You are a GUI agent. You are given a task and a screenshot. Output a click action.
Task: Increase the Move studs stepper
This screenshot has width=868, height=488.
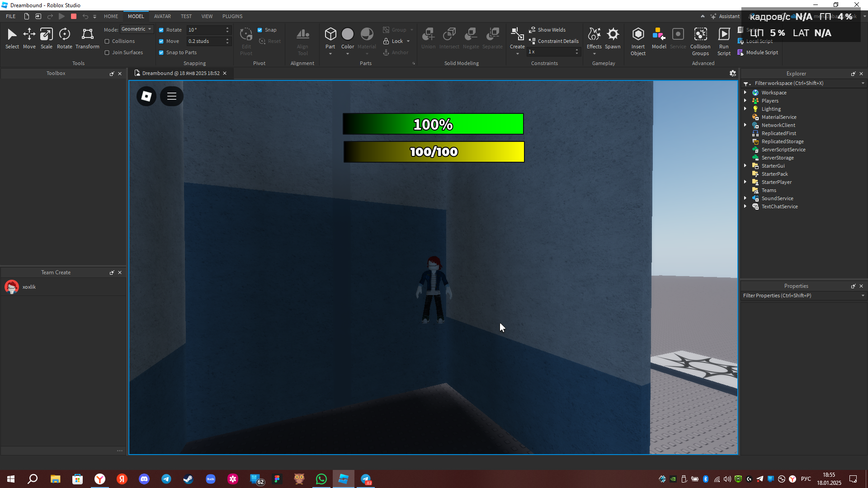[227, 39]
